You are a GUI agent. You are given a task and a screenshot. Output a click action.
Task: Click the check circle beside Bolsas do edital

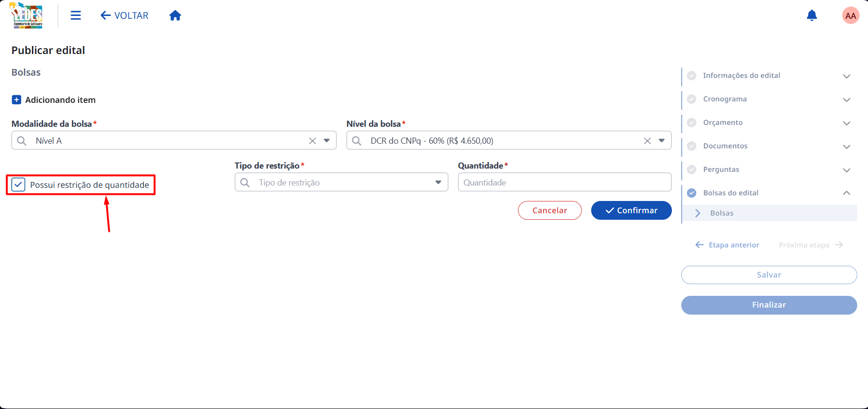692,193
